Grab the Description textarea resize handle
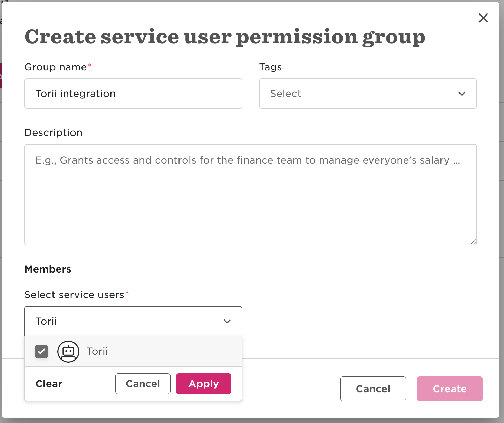 coord(473,242)
